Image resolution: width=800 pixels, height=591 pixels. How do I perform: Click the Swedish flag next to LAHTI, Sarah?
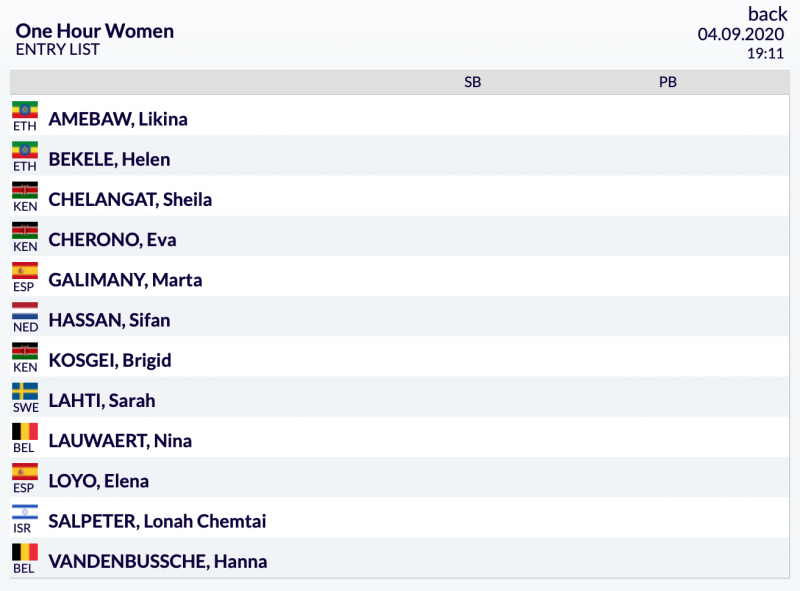coord(25,391)
